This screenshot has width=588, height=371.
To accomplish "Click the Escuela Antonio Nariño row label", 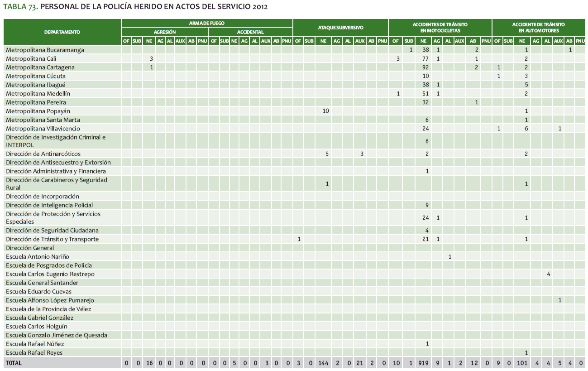I will [x=38, y=257].
